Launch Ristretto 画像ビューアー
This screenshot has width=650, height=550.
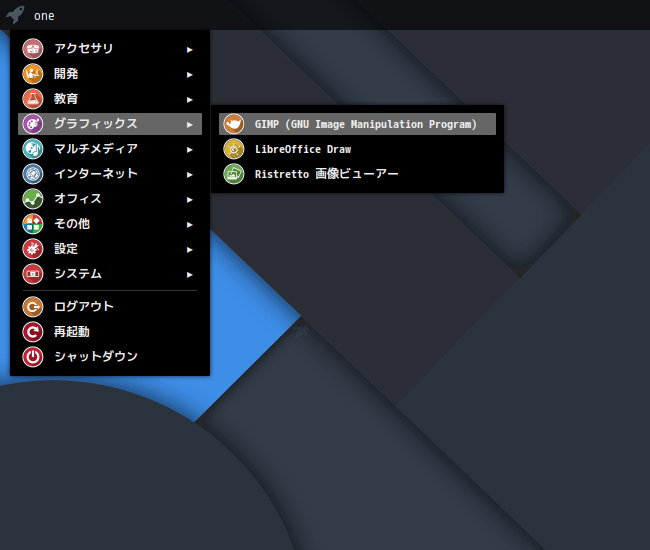[x=357, y=174]
